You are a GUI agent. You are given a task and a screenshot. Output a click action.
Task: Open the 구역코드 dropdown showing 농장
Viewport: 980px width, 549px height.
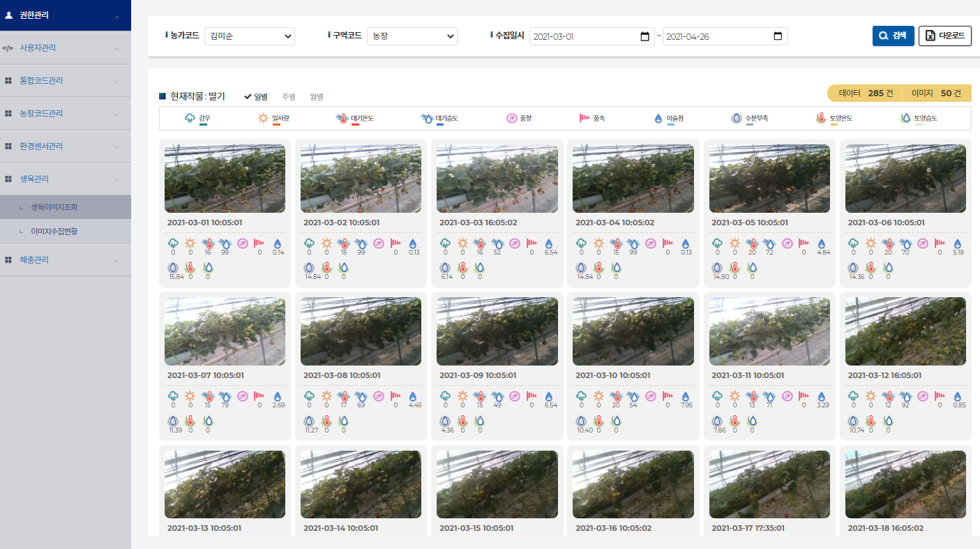pyautogui.click(x=412, y=36)
